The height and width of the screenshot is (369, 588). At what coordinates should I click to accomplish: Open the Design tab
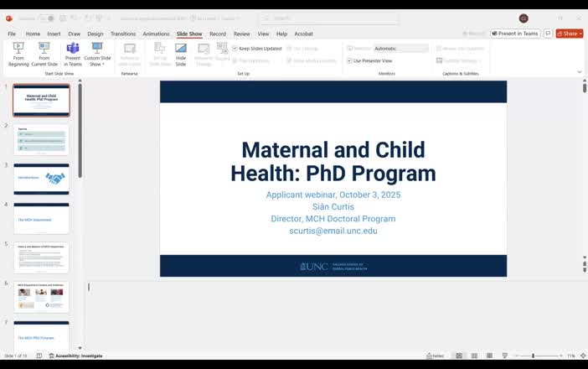click(x=95, y=34)
